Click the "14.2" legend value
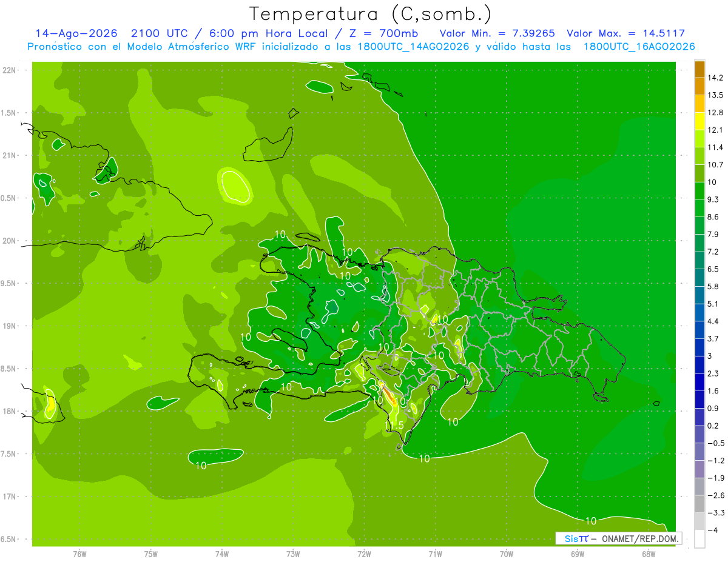728x562 pixels. click(x=715, y=78)
